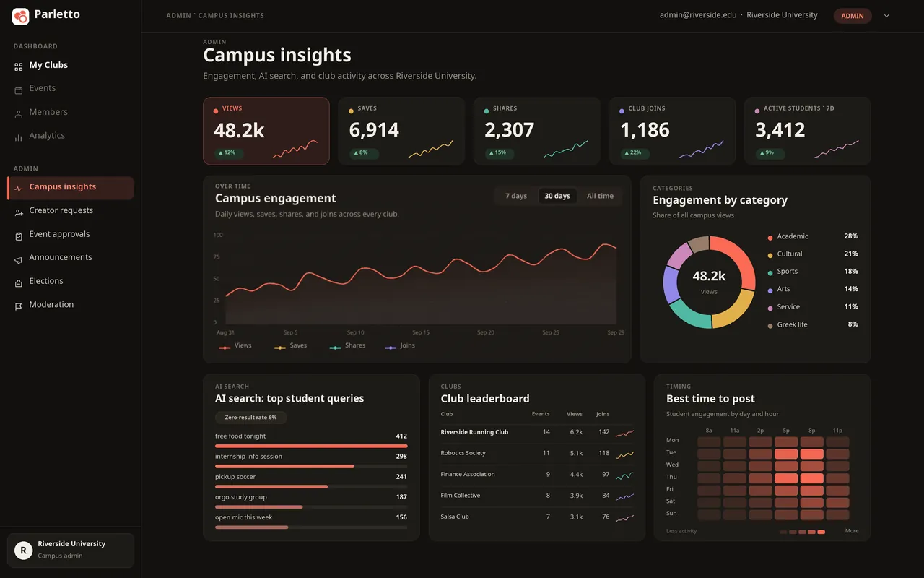Click the Riverside University avatar icon
This screenshot has width=924, height=578.
point(23,551)
